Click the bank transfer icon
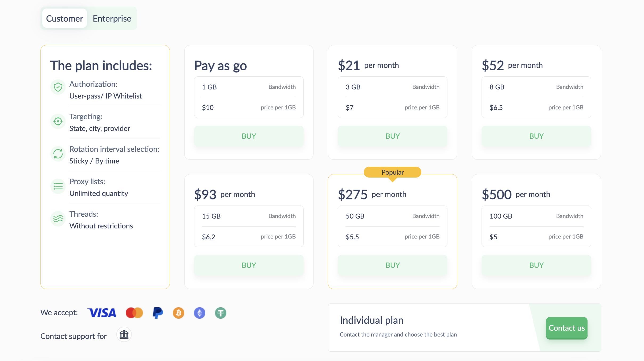The height and width of the screenshot is (361, 644). (124, 334)
